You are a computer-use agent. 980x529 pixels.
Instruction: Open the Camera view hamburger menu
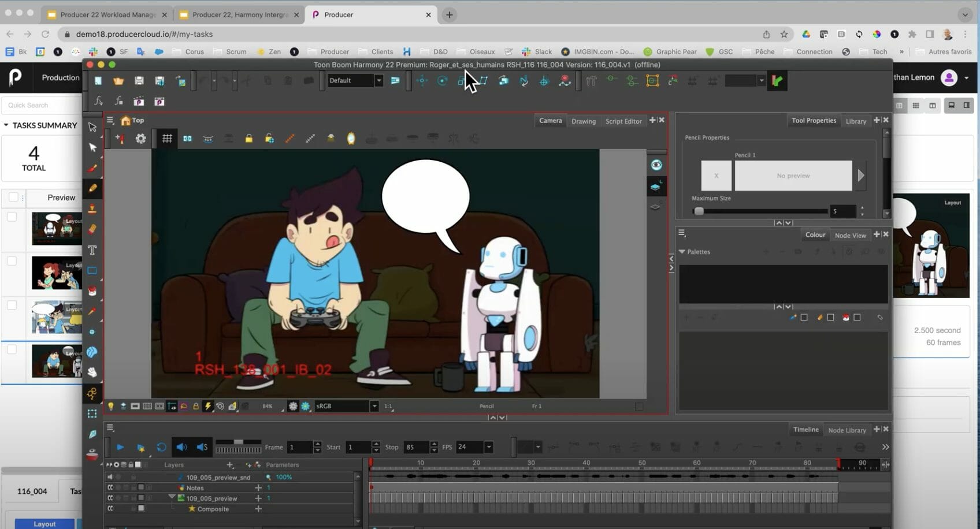[110, 120]
